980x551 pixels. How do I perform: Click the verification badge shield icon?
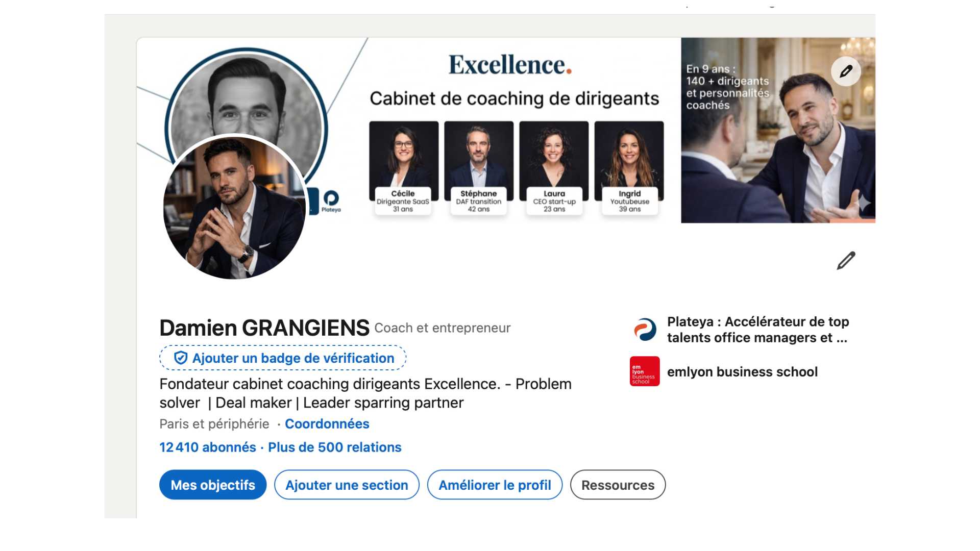click(181, 358)
